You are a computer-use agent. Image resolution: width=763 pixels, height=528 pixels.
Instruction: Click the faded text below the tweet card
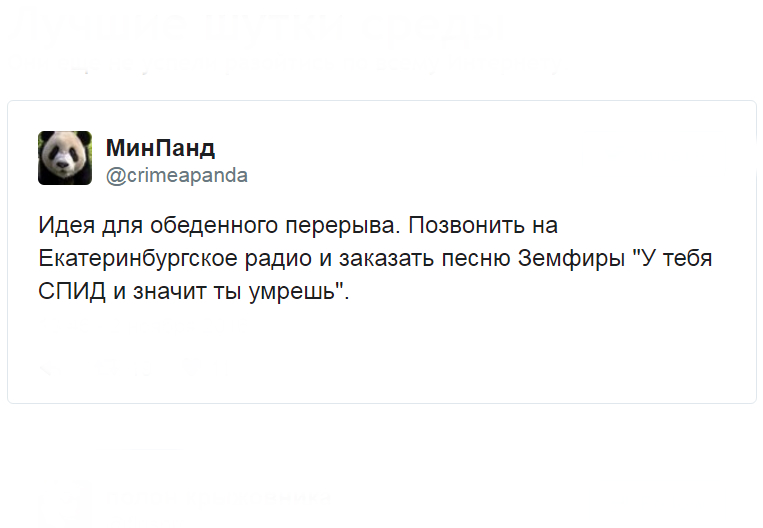tap(219, 497)
